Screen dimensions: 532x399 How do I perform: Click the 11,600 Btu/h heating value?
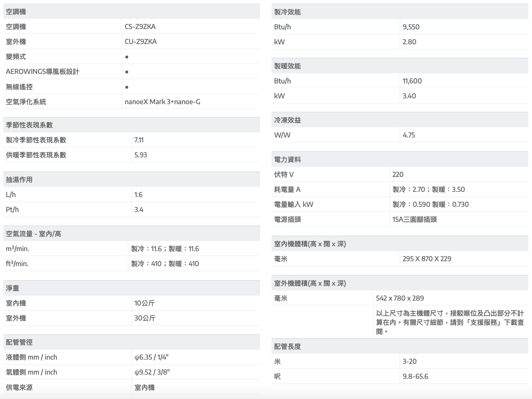[412, 81]
